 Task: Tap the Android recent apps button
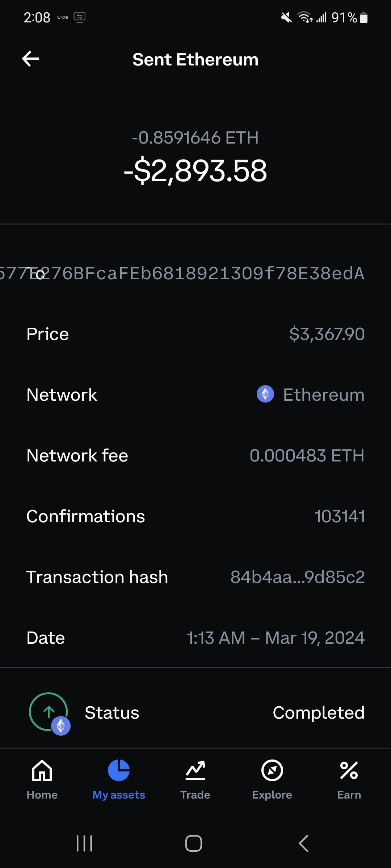(x=84, y=843)
